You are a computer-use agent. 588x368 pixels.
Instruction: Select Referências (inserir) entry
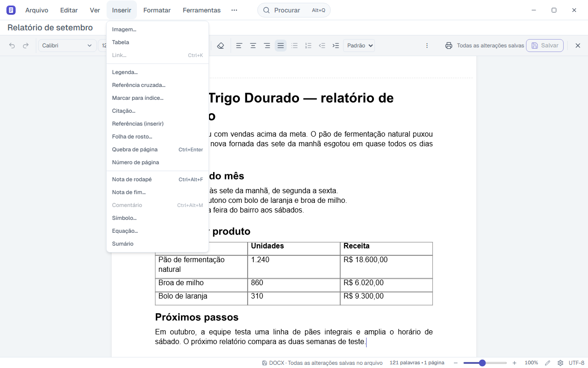(158, 124)
